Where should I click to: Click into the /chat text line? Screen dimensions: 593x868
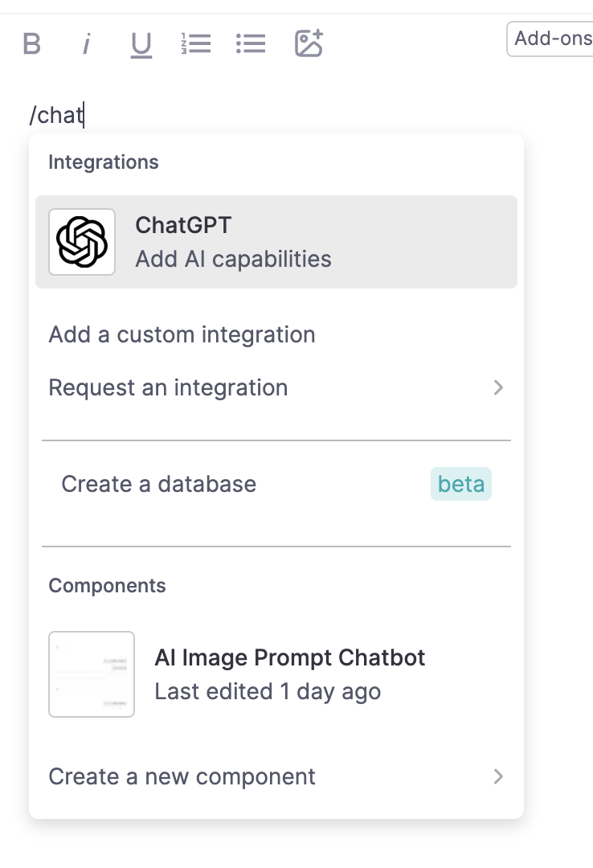tap(56, 115)
